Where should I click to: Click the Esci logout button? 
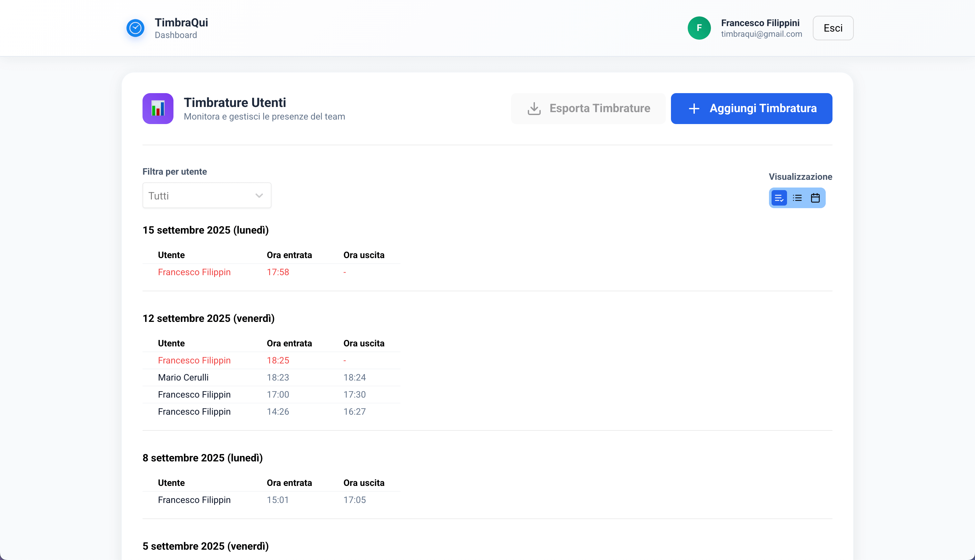click(x=832, y=28)
